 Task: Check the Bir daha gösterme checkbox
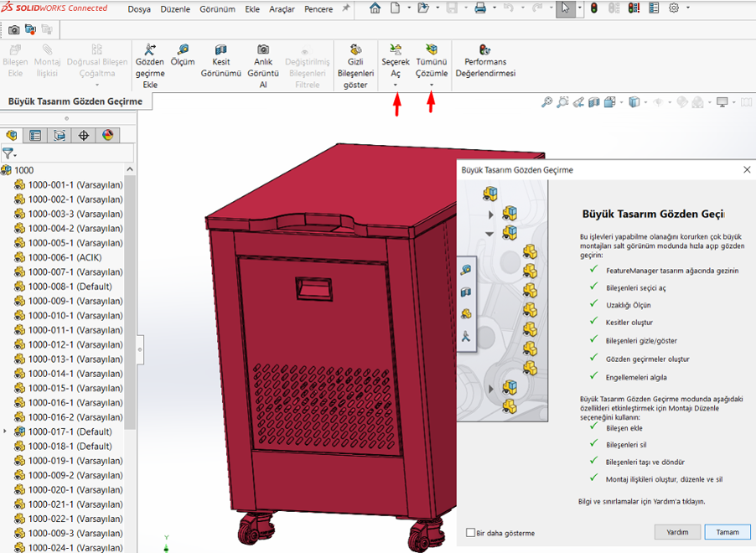(x=470, y=533)
